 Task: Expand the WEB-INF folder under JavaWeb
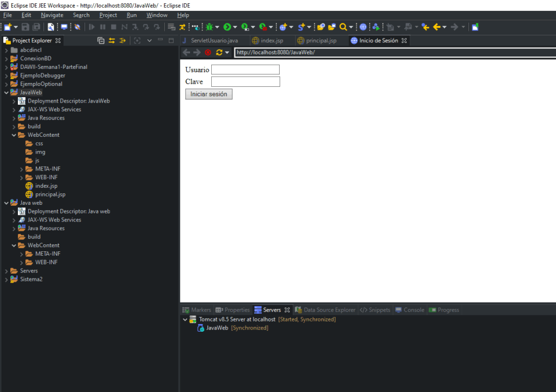tap(22, 178)
